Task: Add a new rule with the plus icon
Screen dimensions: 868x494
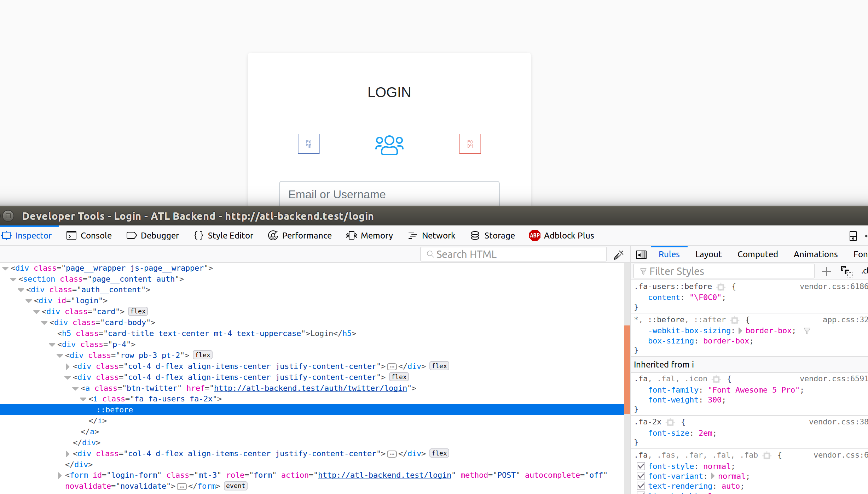Action: (827, 271)
